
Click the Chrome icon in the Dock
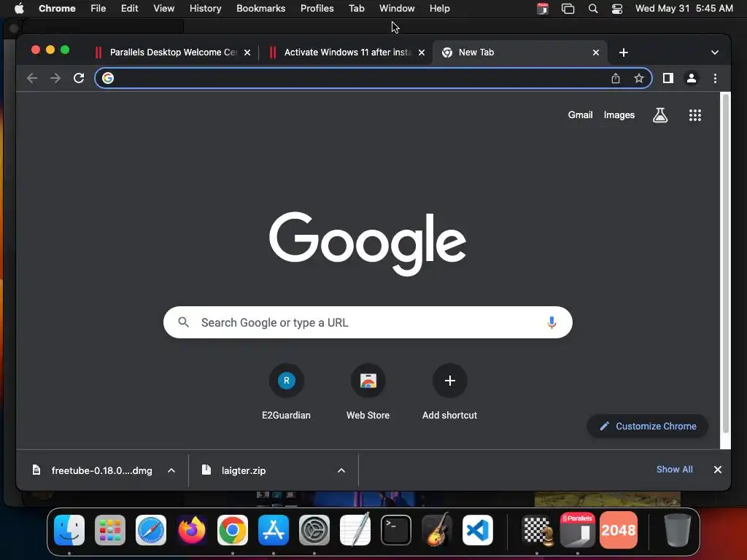233,530
